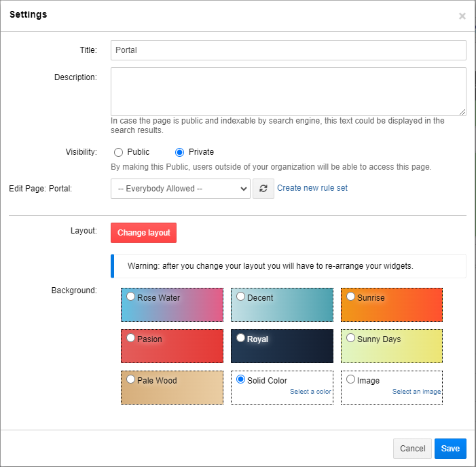Click Select a color link
The image size is (476, 467).
coord(310,392)
